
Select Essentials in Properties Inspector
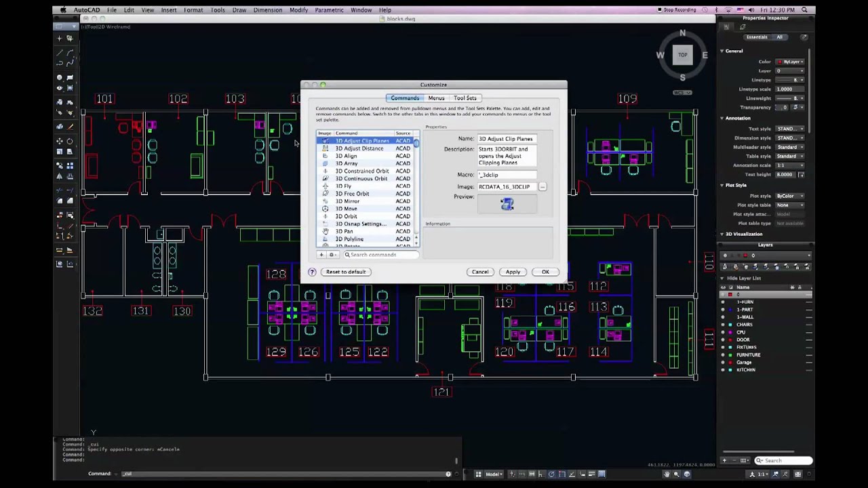(757, 37)
